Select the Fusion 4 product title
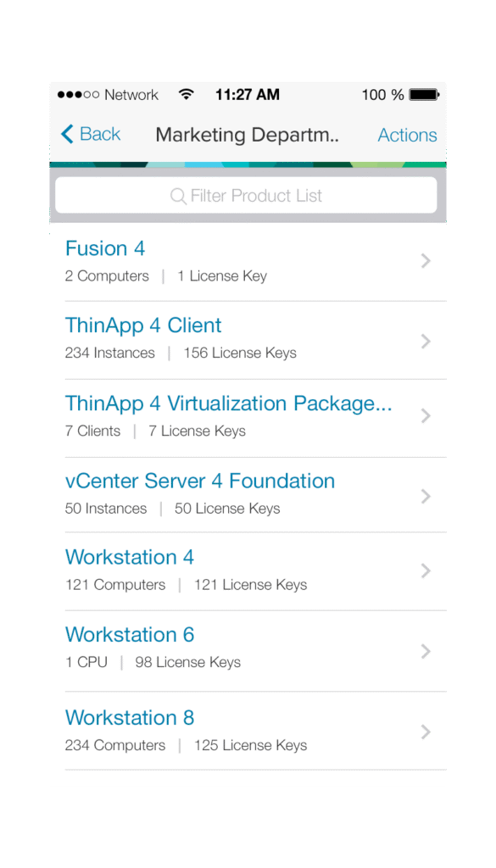The image size is (496, 868). coord(105,248)
